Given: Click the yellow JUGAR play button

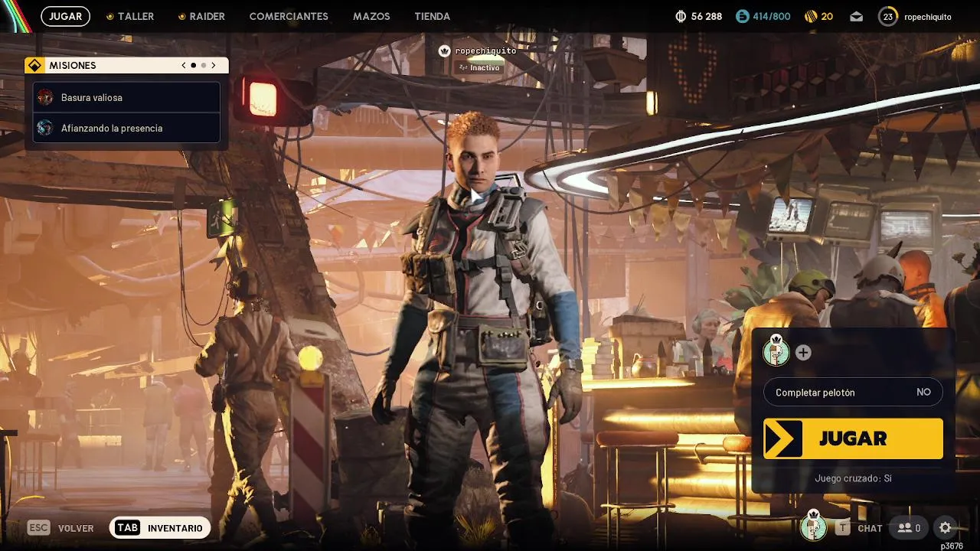Looking at the screenshot, I should pos(853,439).
